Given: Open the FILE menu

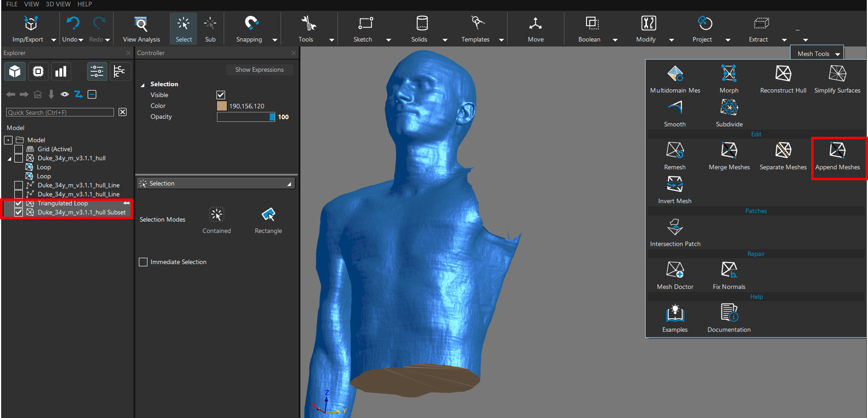Looking at the screenshot, I should (x=12, y=4).
